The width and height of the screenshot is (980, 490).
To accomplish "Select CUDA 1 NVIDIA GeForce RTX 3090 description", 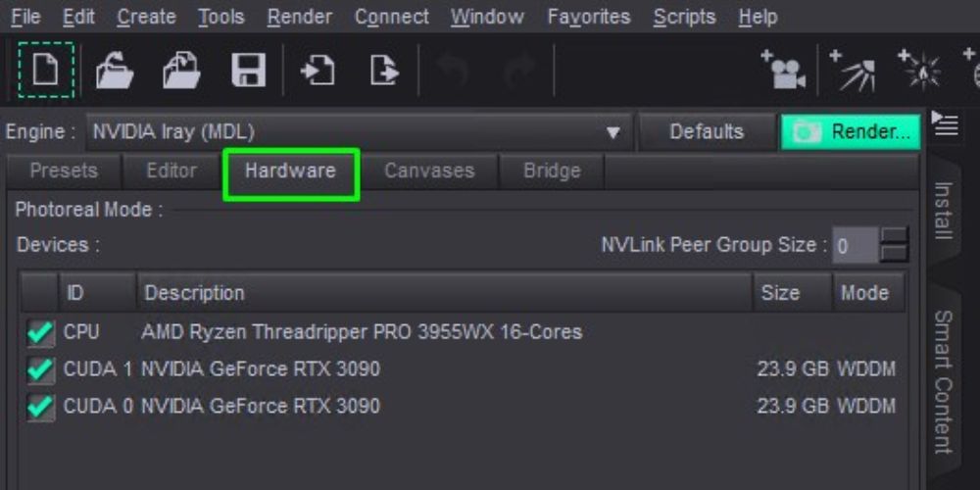I will [x=260, y=369].
